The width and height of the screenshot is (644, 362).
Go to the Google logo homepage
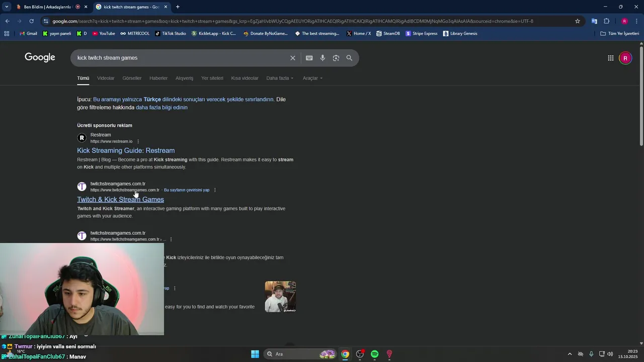pyautogui.click(x=40, y=57)
